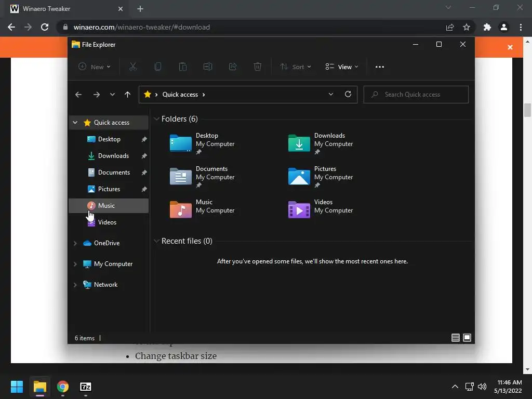Select Videos in the navigation pane
This screenshot has width=532, height=399.
tap(109, 222)
